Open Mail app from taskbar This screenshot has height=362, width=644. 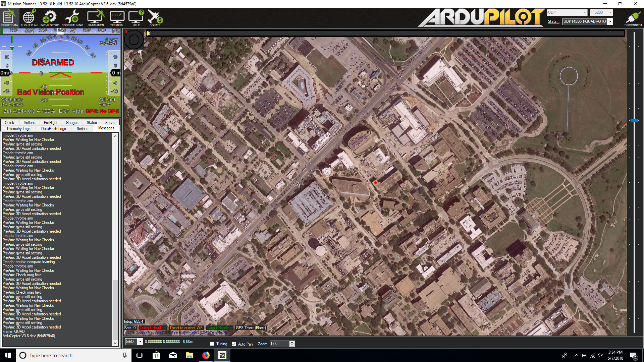point(173,355)
